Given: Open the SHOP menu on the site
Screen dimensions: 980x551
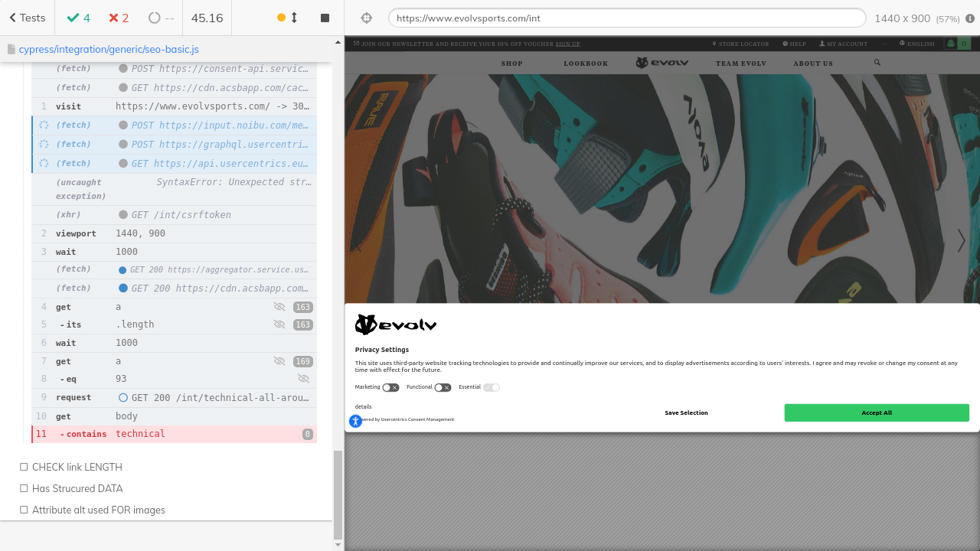Looking at the screenshot, I should [511, 64].
